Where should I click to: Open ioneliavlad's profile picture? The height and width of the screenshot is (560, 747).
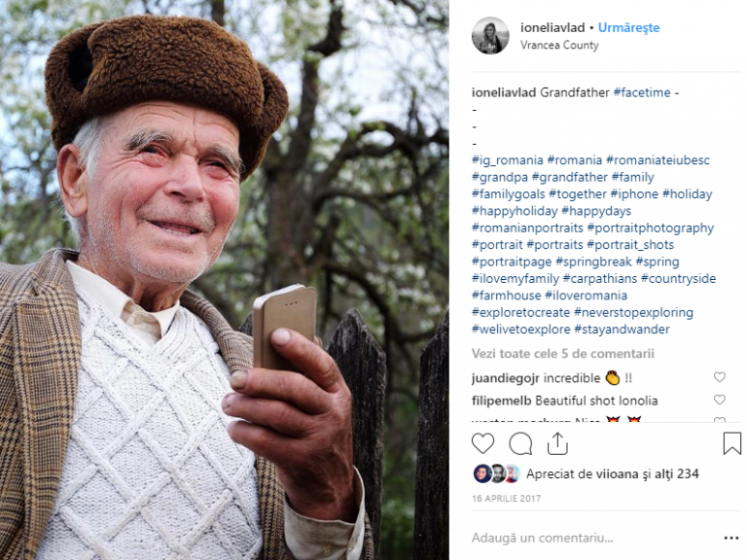[x=490, y=36]
